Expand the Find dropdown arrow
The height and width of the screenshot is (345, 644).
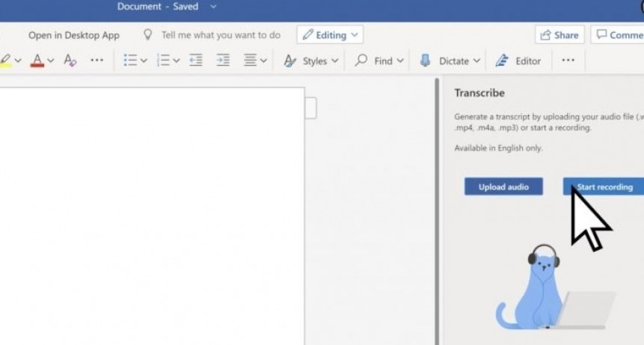(400, 61)
